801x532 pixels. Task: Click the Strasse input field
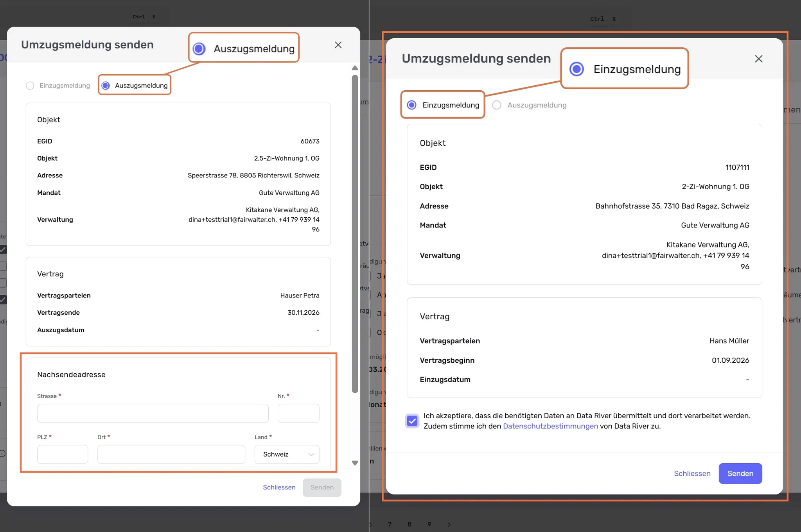tap(153, 413)
